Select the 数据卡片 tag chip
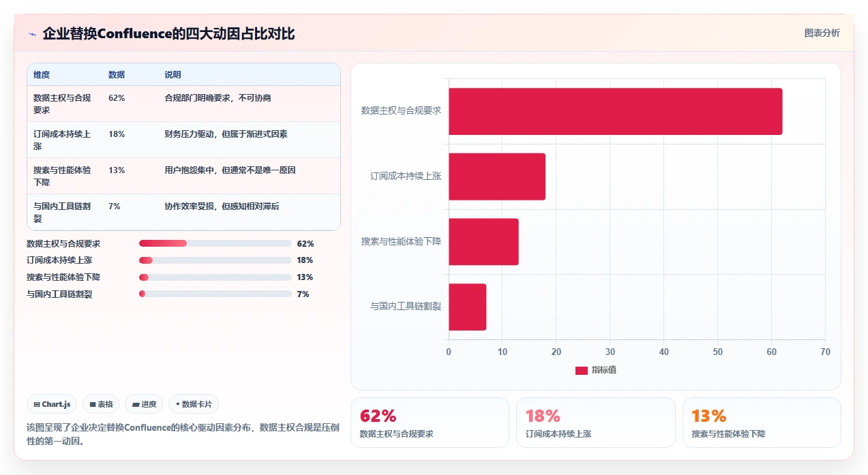 194,404
